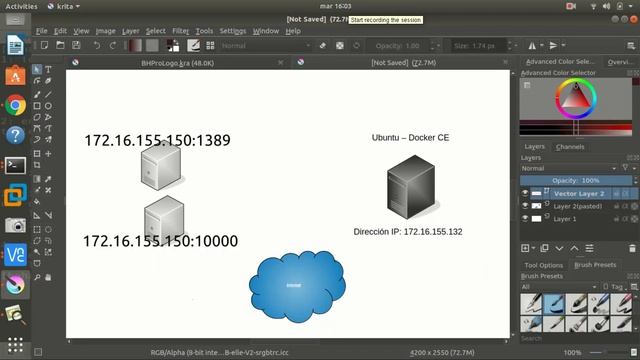Open the brush presets grid chooser
640x360 pixels.
(210, 45)
